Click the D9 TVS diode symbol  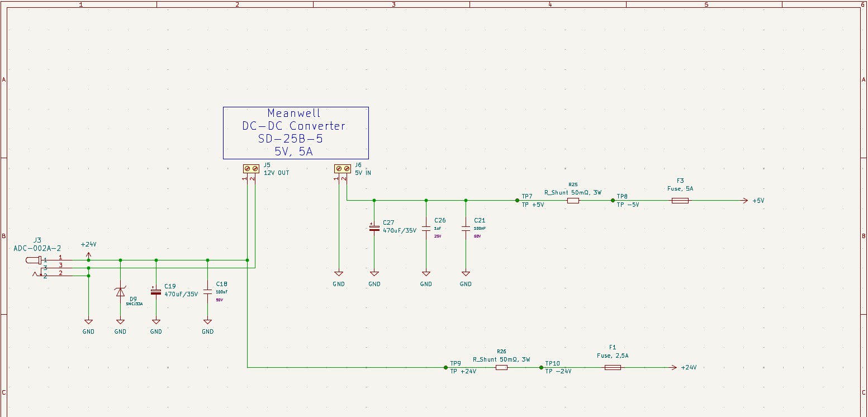[120, 291]
